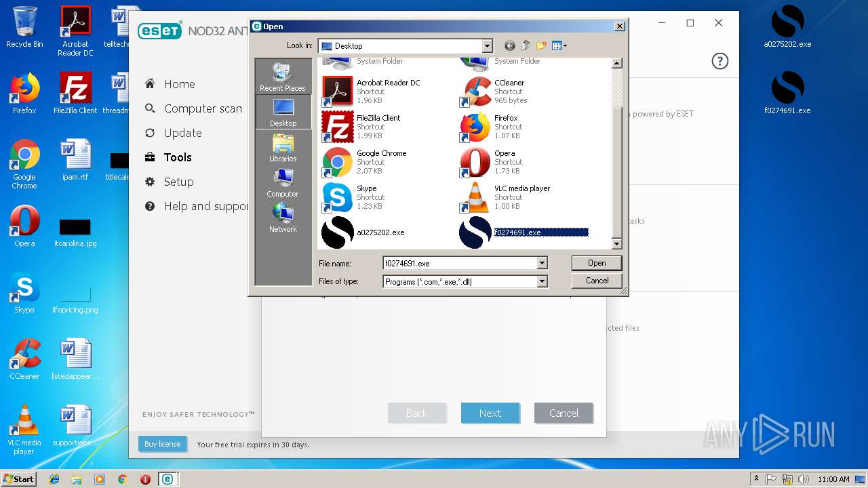868x488 pixels.
Task: Click the Back button in ESET wizard
Action: tap(417, 413)
